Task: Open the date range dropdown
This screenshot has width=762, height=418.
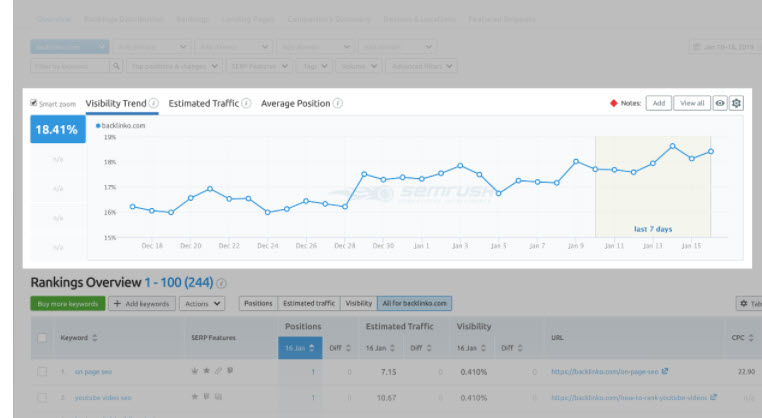Action: 726,47
